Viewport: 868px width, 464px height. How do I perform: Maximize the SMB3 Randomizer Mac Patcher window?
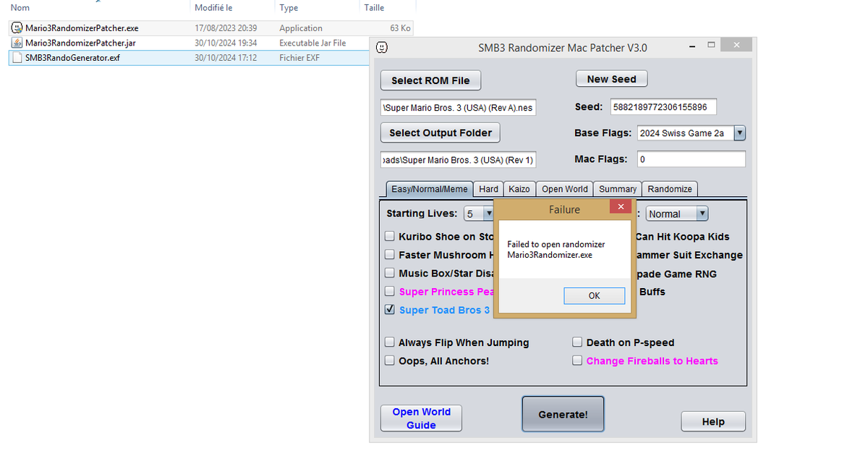click(x=711, y=46)
